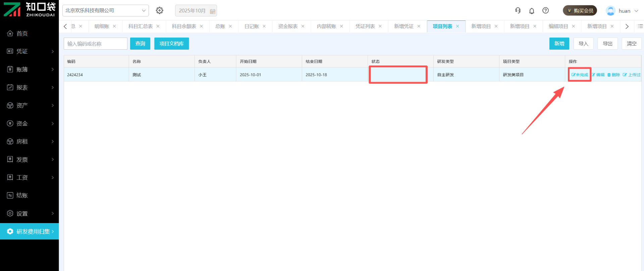Close the 项目列表 tab
Viewport: 644px width, 271px height.
point(458,26)
